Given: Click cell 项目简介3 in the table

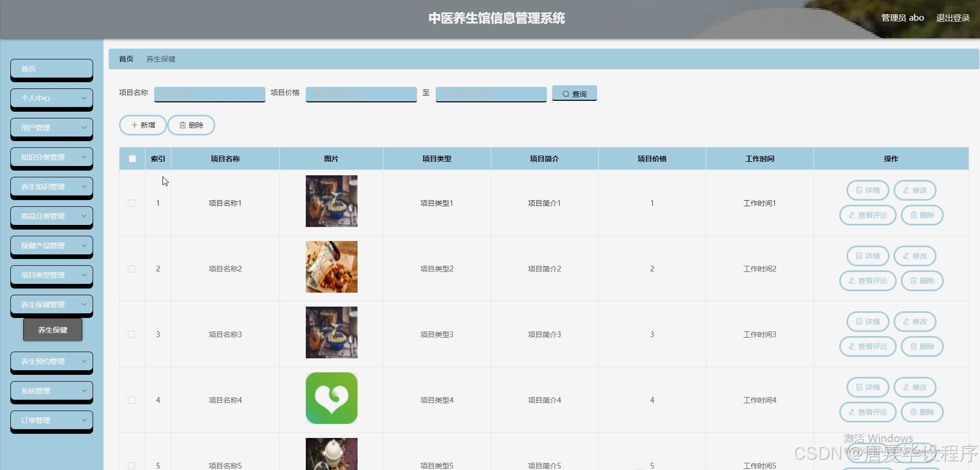Looking at the screenshot, I should coord(544,335).
